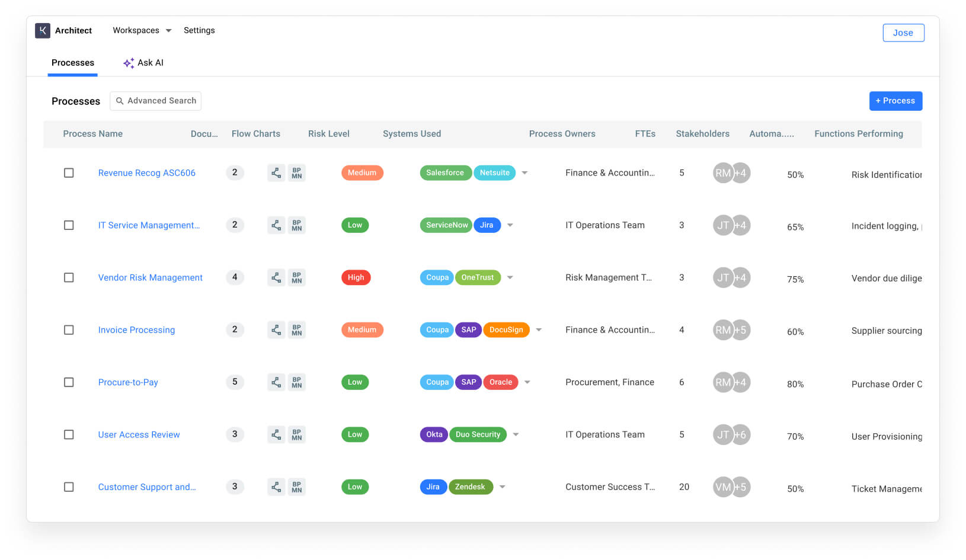Select the Invoice Processing checkbox
Screen dimensions: 966x560
point(69,329)
